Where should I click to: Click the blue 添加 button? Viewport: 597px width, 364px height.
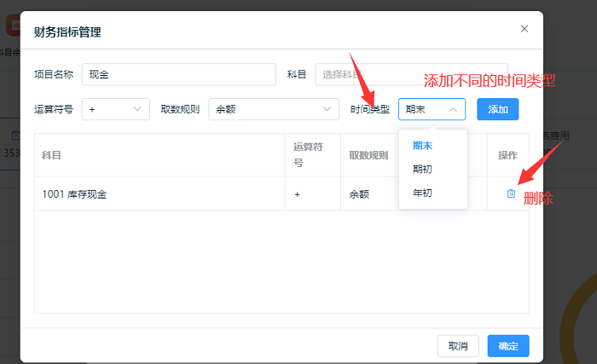coord(497,109)
